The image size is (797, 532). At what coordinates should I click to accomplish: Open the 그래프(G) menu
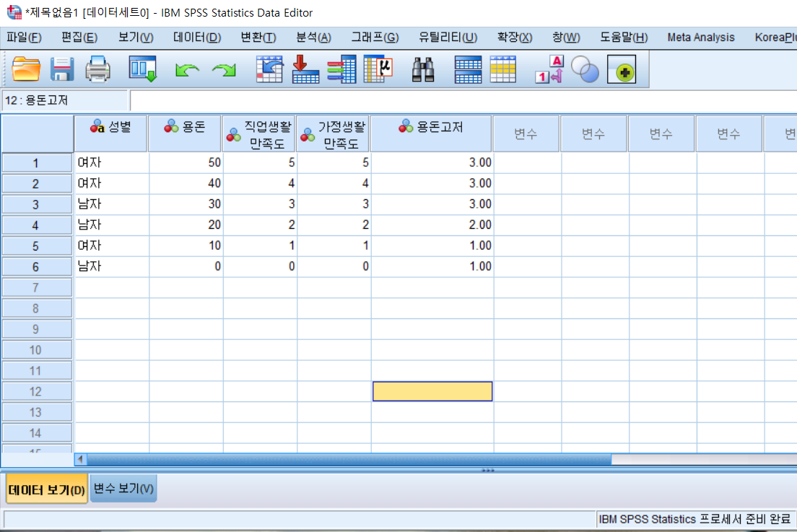click(x=375, y=38)
